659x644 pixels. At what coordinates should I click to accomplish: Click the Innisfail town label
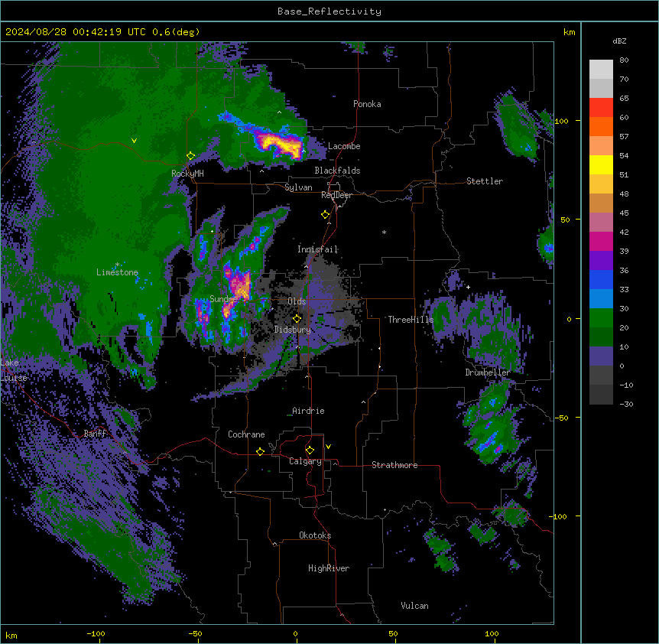(x=318, y=249)
